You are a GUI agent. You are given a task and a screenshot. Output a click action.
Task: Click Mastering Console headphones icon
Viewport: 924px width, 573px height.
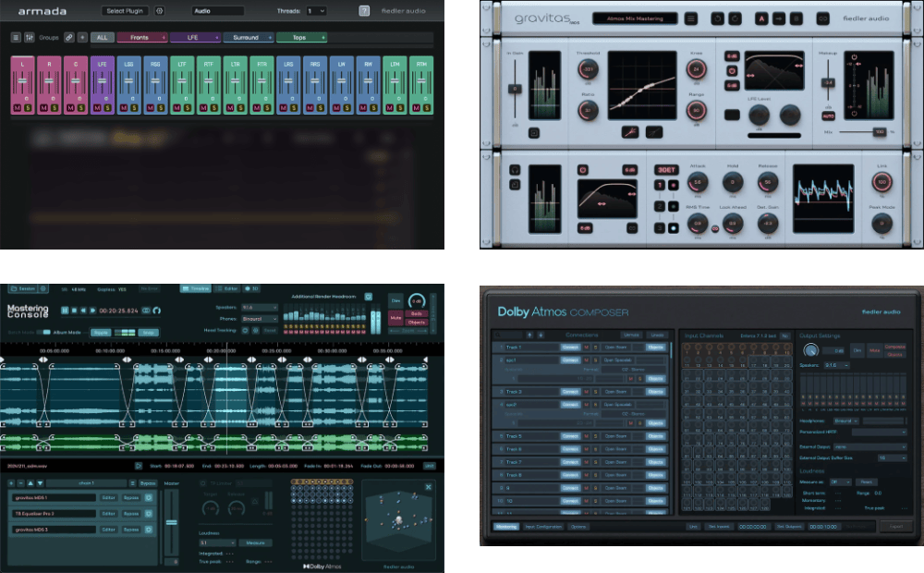157,311
